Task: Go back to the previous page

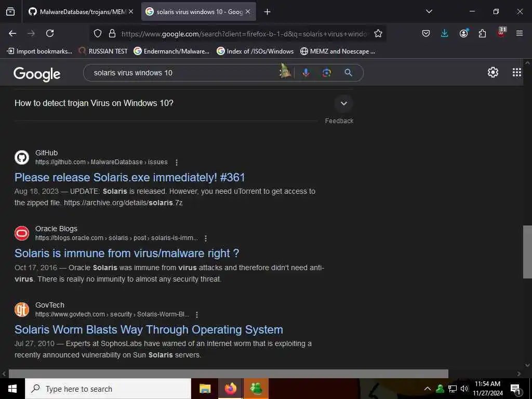Action: point(12,33)
